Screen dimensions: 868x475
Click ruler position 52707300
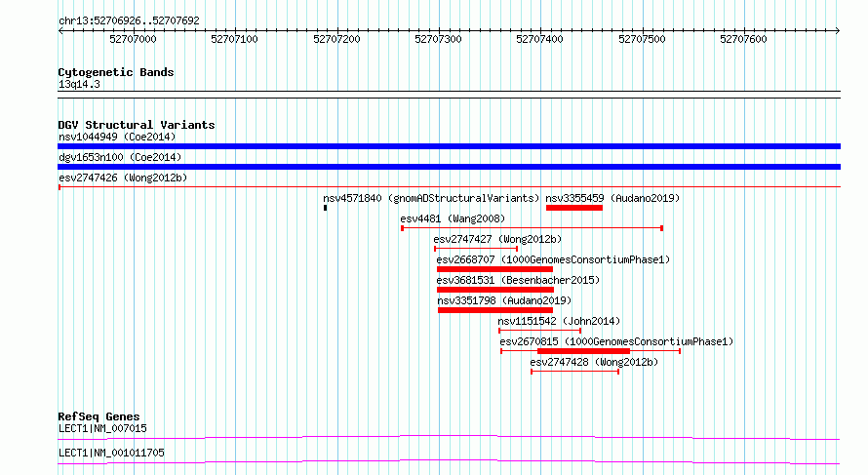click(x=438, y=39)
